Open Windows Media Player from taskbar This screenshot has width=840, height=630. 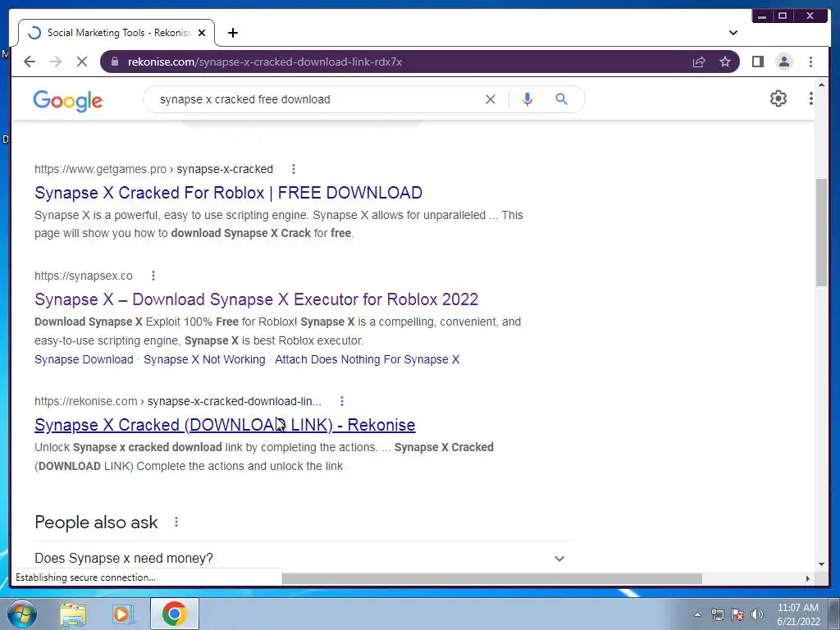[122, 614]
